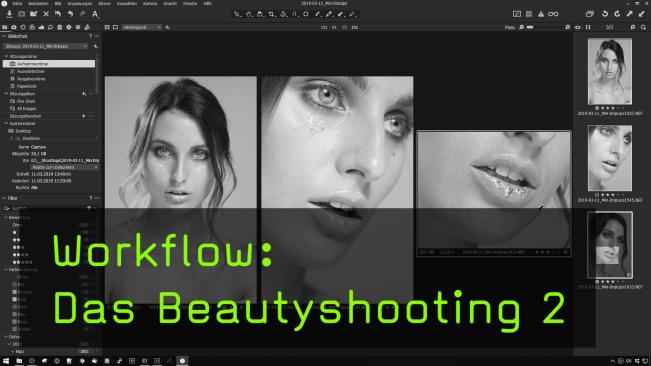Select the middle browser thumbnail close-up
The height and width of the screenshot is (366, 651).
click(x=610, y=158)
